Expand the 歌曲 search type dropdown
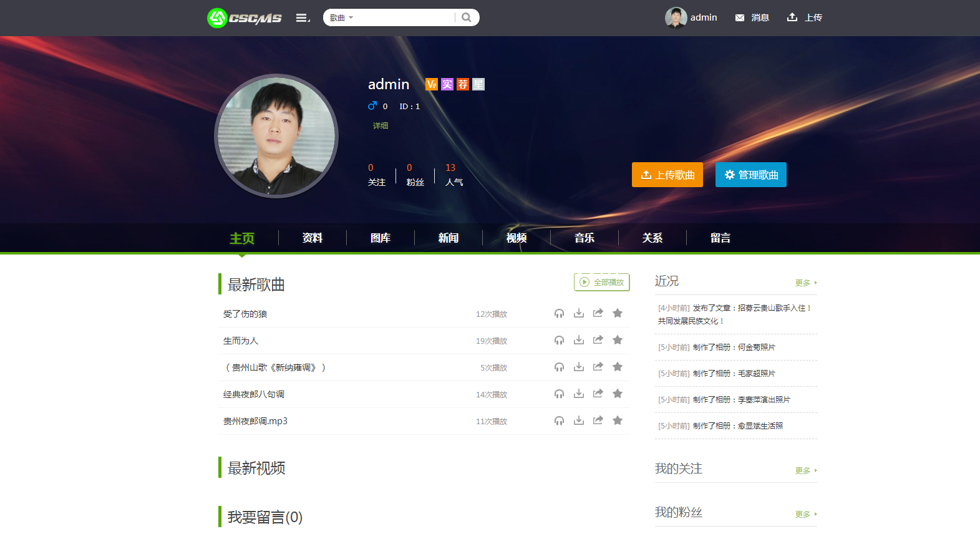The height and width of the screenshot is (534, 980). pos(341,17)
